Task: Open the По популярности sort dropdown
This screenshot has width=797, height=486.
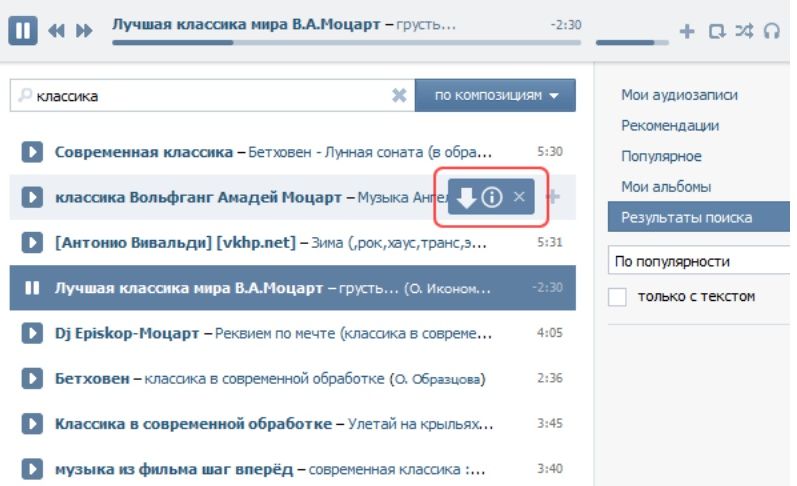Action: pyautogui.click(x=699, y=261)
